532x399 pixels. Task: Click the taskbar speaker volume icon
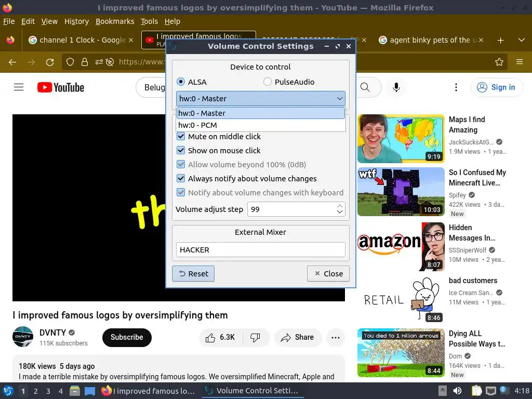click(457, 391)
